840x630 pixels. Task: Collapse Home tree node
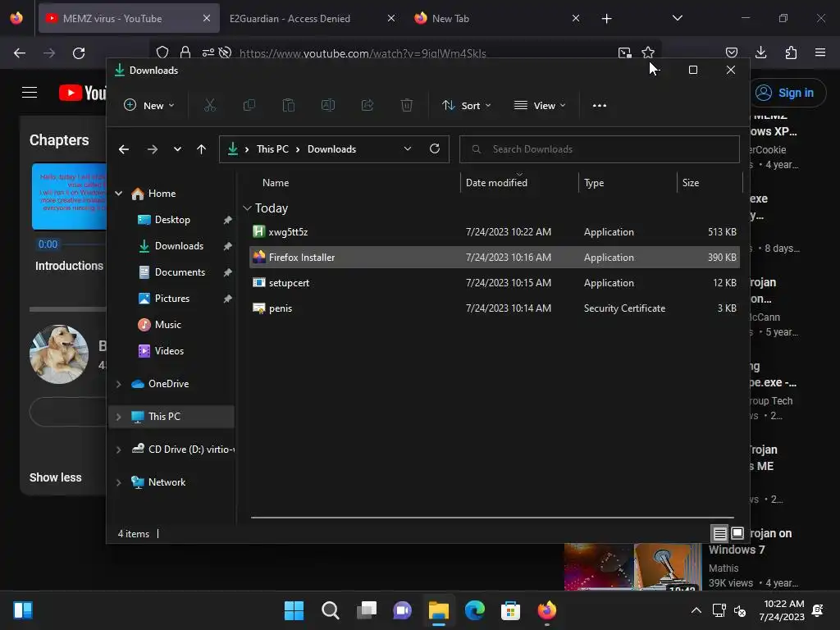coord(118,194)
